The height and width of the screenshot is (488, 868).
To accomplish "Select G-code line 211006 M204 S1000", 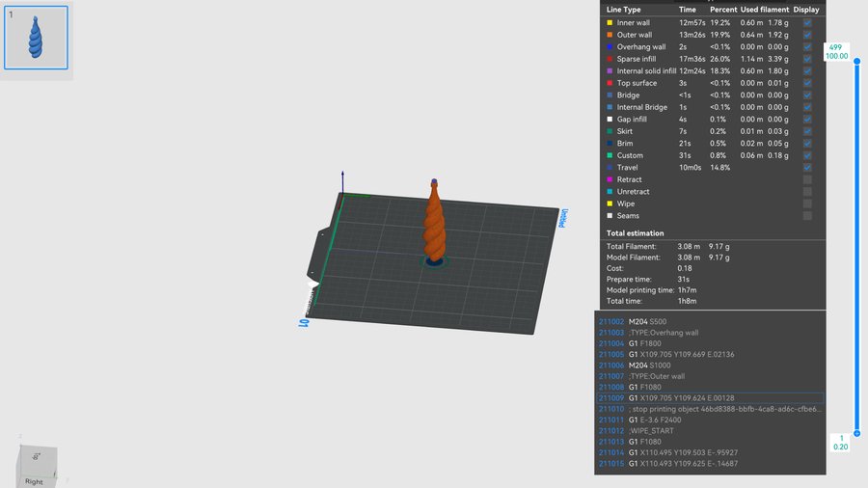I will pyautogui.click(x=710, y=366).
